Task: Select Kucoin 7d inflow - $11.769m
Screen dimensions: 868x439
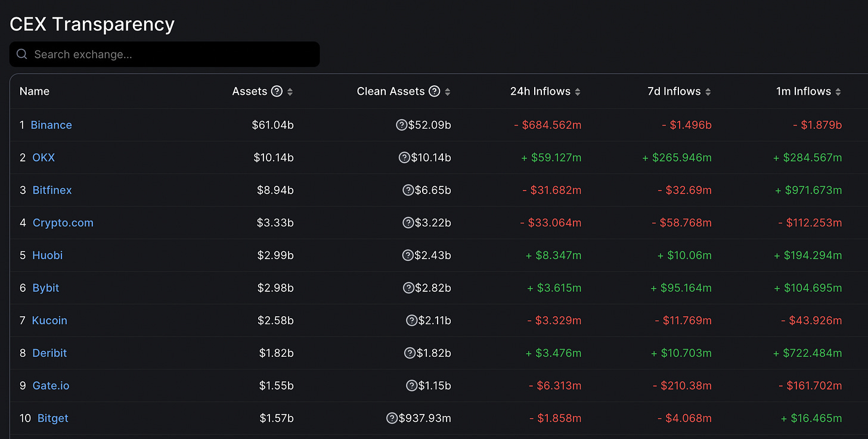Action: [683, 320]
